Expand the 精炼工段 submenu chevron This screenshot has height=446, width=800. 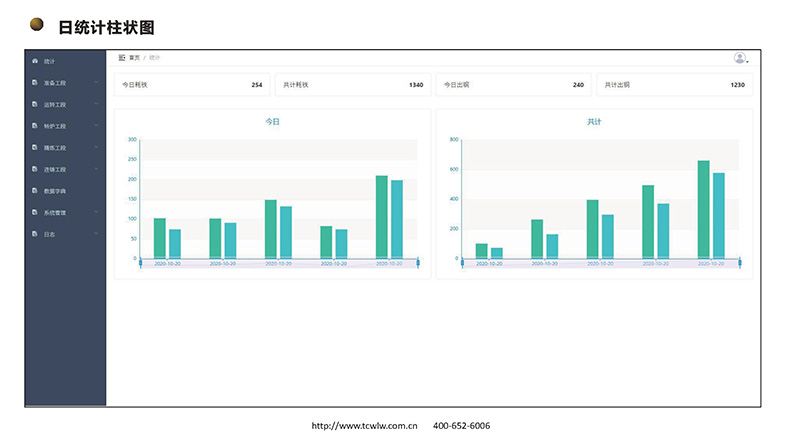click(96, 147)
